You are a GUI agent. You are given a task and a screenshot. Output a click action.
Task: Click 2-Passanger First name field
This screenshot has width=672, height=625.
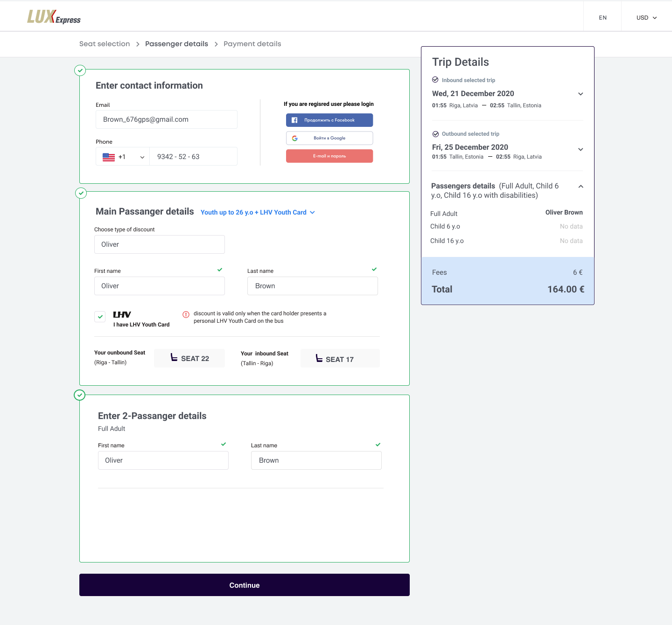click(x=163, y=460)
